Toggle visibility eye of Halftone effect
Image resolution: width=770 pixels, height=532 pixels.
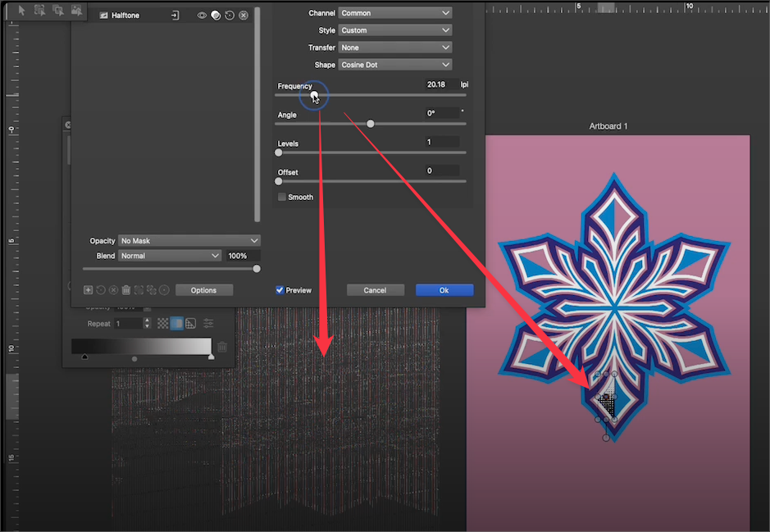pos(202,16)
